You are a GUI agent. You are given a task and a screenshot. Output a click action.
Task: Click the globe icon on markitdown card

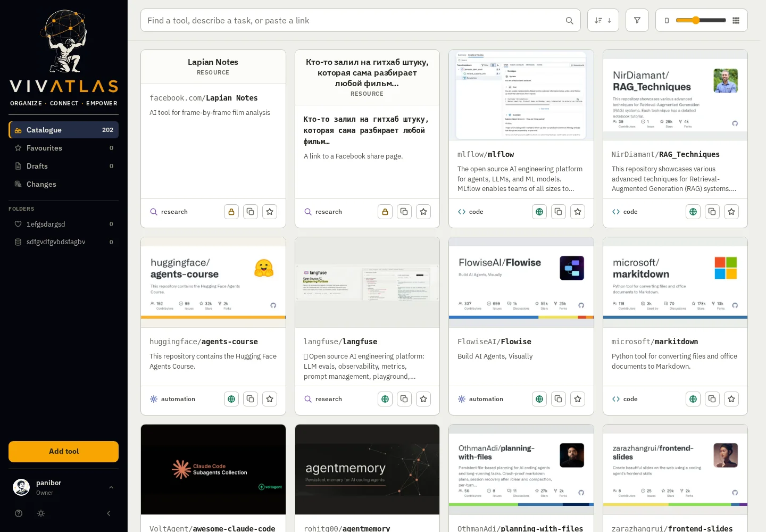(693, 399)
